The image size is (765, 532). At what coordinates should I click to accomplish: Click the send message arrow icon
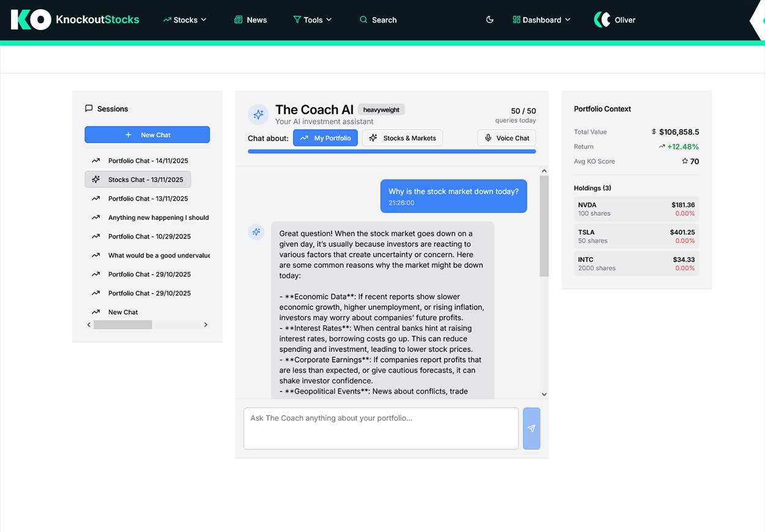coord(531,429)
